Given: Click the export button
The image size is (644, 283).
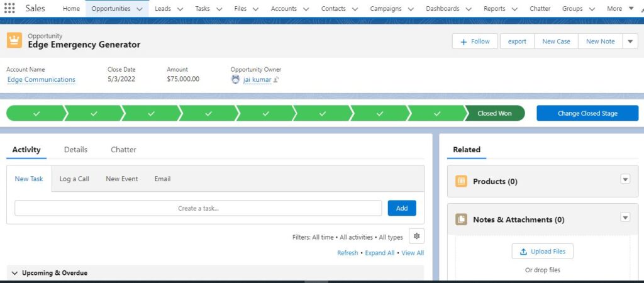Looking at the screenshot, I should click(517, 42).
